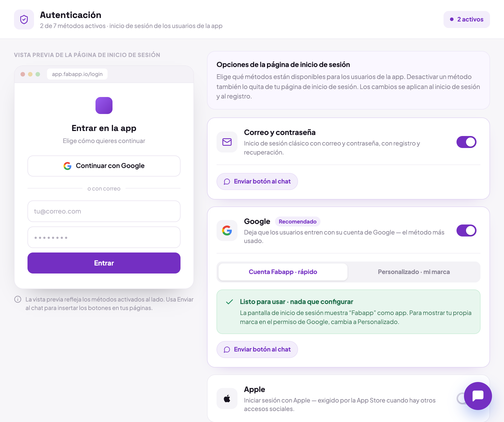Switch to the Personalizado · mi marca tab
This screenshot has height=422, width=504.
pyautogui.click(x=414, y=272)
